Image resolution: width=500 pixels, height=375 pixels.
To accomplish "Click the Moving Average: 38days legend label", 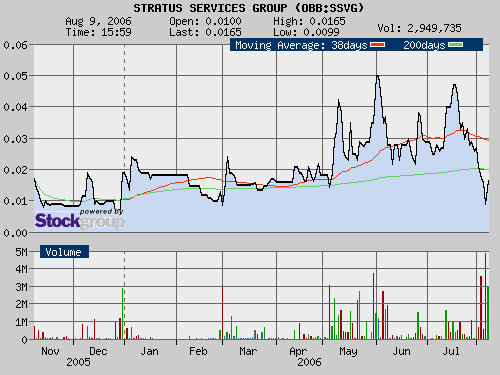I will point(301,45).
